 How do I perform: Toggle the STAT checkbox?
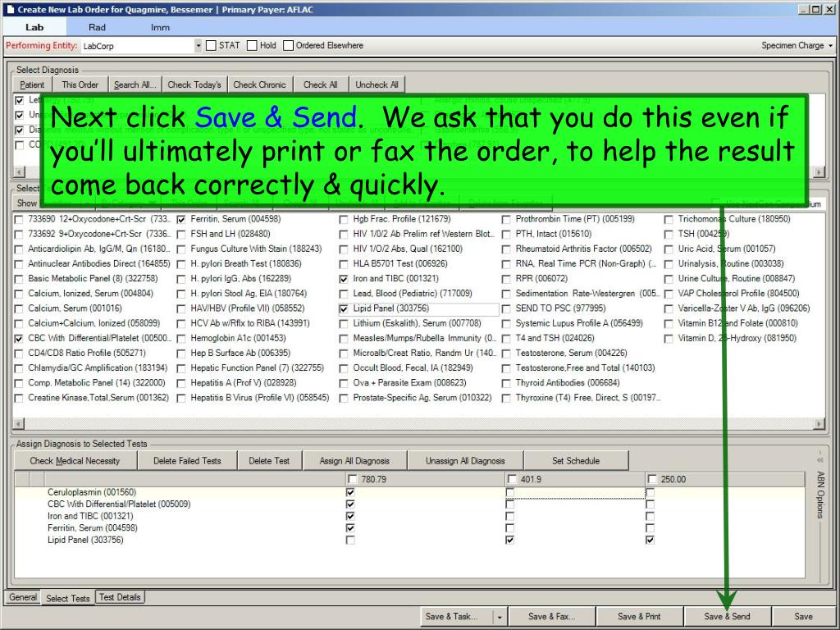tap(211, 46)
